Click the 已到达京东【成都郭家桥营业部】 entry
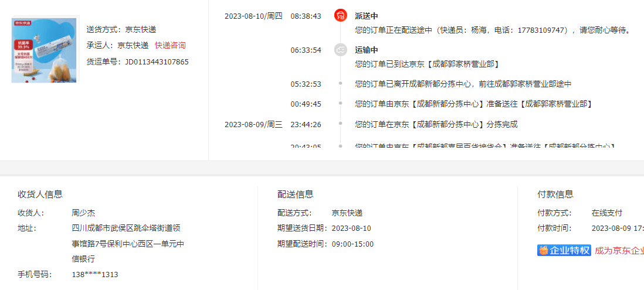The image size is (644, 290). click(x=427, y=64)
